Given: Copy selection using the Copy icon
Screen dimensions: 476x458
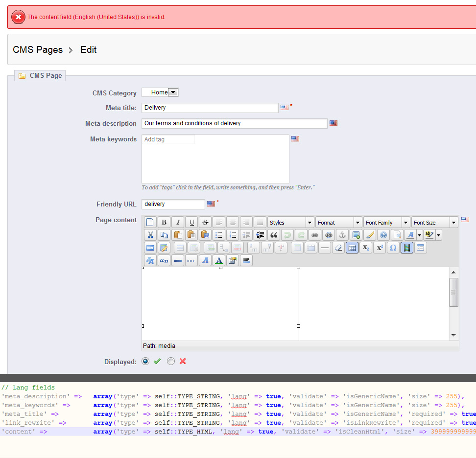Looking at the screenshot, I should (x=164, y=235).
